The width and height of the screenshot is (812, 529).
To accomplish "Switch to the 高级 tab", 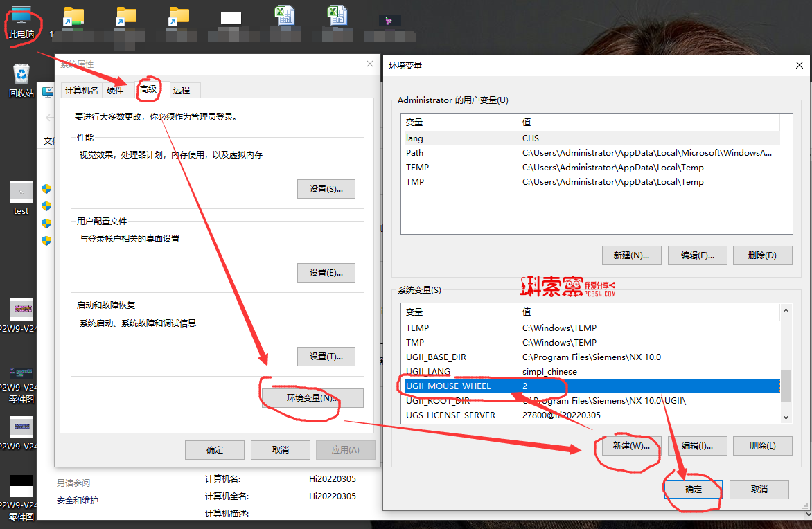I will click(x=148, y=89).
